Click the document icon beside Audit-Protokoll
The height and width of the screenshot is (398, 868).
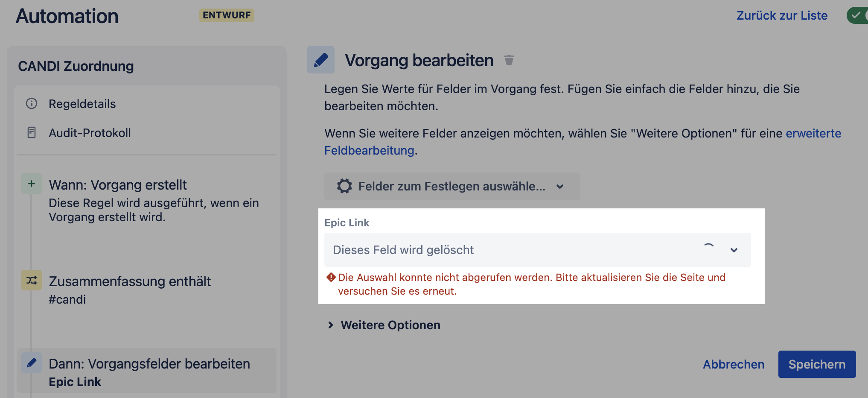click(x=32, y=132)
